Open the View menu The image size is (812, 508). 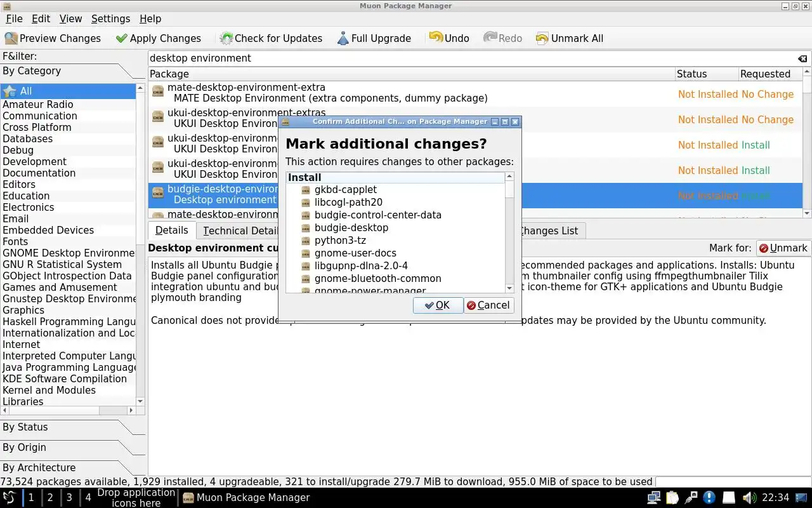pos(70,18)
